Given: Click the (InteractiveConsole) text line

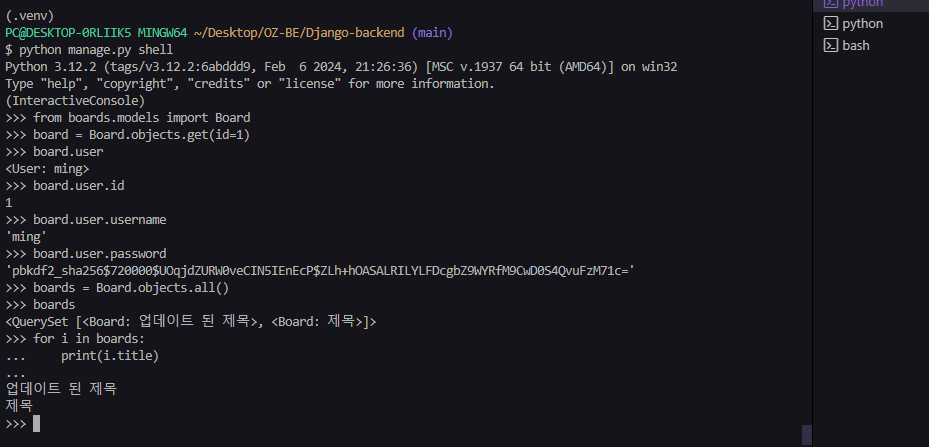Looking at the screenshot, I should coord(75,101).
